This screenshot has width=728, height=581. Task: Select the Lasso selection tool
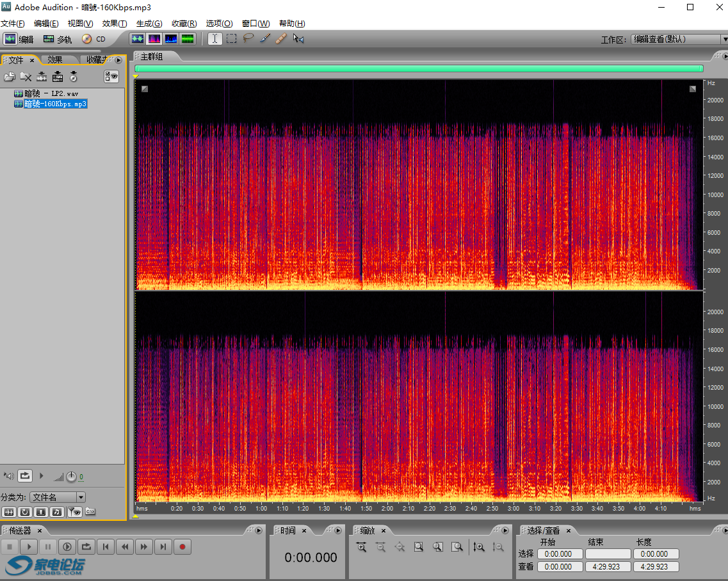pos(248,38)
